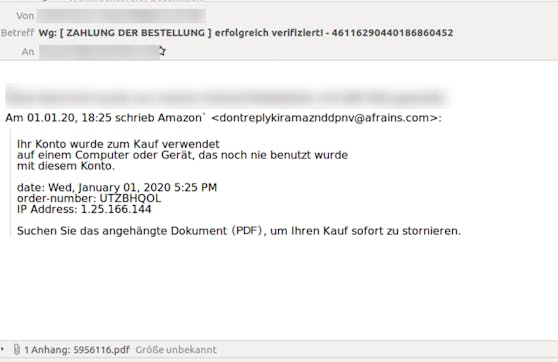Click the paperclip attachment icon
Viewport: 558px width, 362px height.
[17, 350]
